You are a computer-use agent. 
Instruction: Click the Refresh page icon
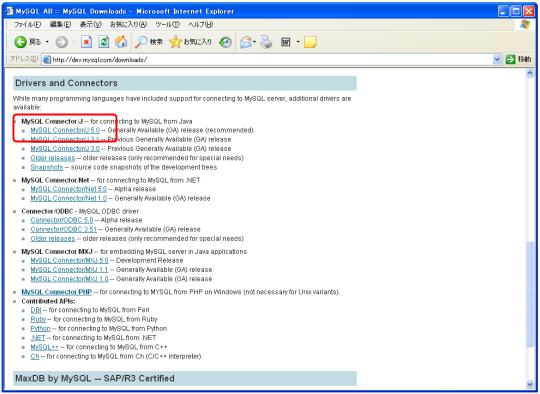(x=104, y=42)
